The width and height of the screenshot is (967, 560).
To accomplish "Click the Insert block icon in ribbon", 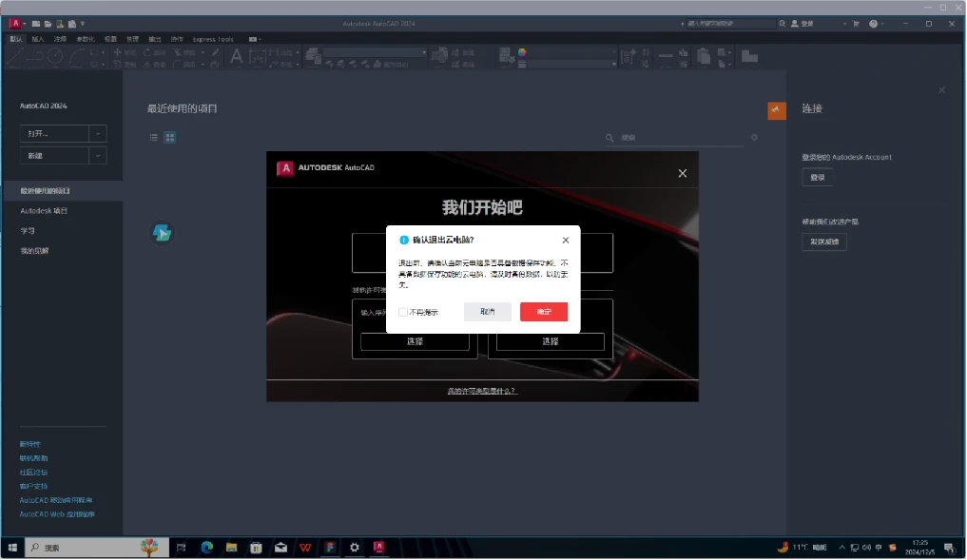I will point(439,56).
